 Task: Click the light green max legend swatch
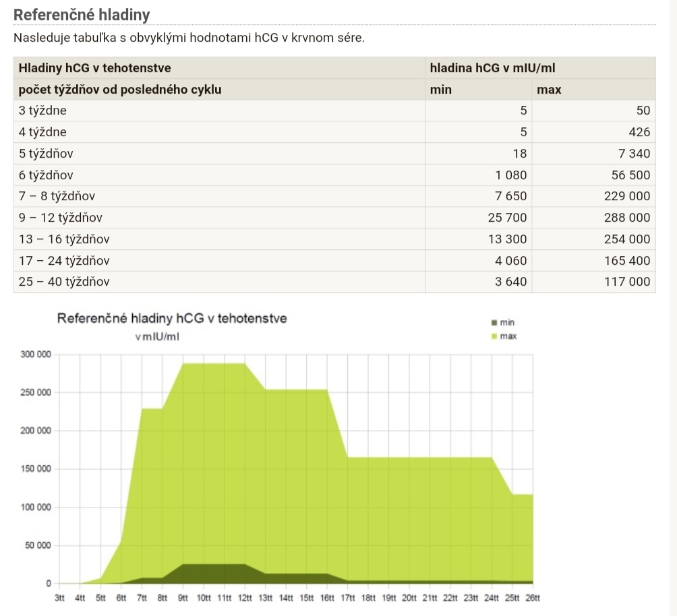coord(494,336)
